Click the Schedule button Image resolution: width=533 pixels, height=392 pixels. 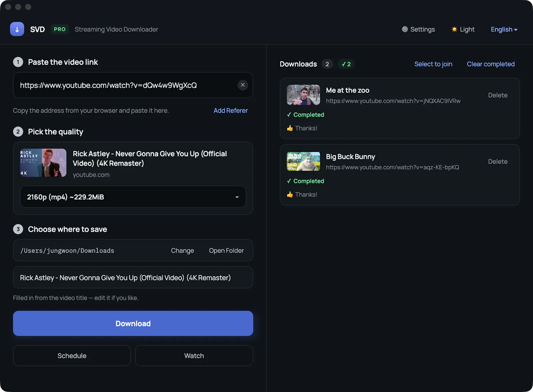[x=72, y=356]
